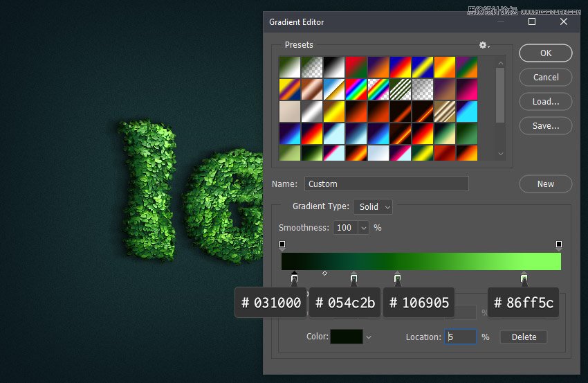Image resolution: width=588 pixels, height=383 pixels.
Task: Open the Presets gear settings menu
Action: 484,45
